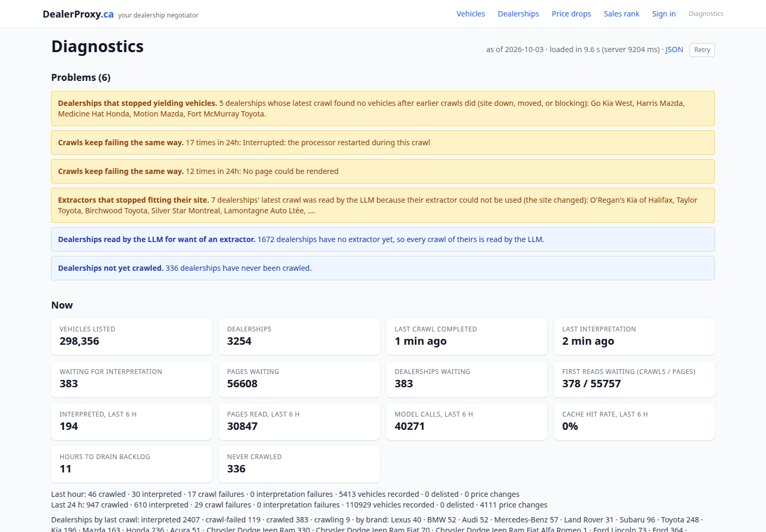The height and width of the screenshot is (532, 766).
Task: Click the Last Interpretation 2 min ago card
Action: 634,337
